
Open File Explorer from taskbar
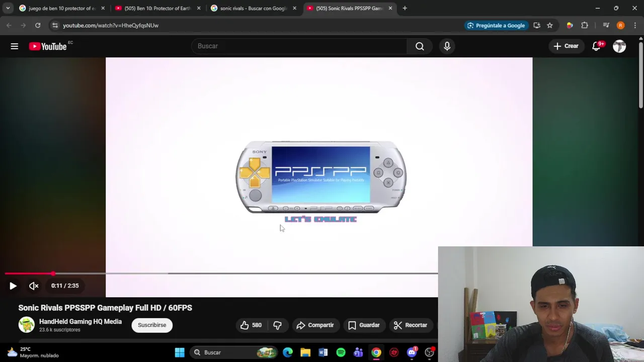click(x=305, y=352)
